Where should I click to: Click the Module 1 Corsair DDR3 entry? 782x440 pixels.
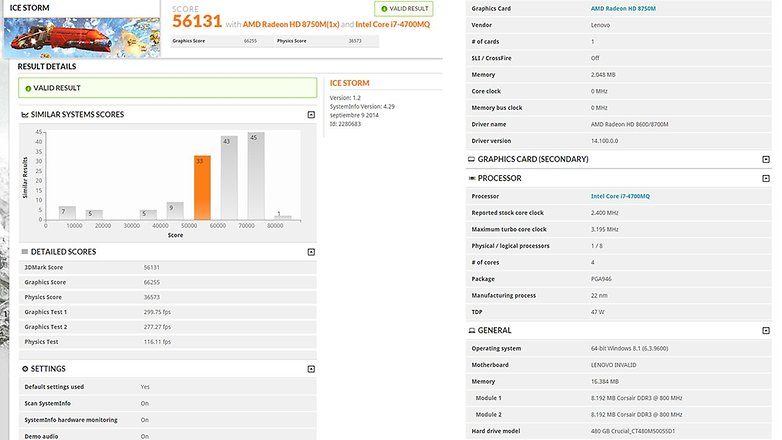636,399
